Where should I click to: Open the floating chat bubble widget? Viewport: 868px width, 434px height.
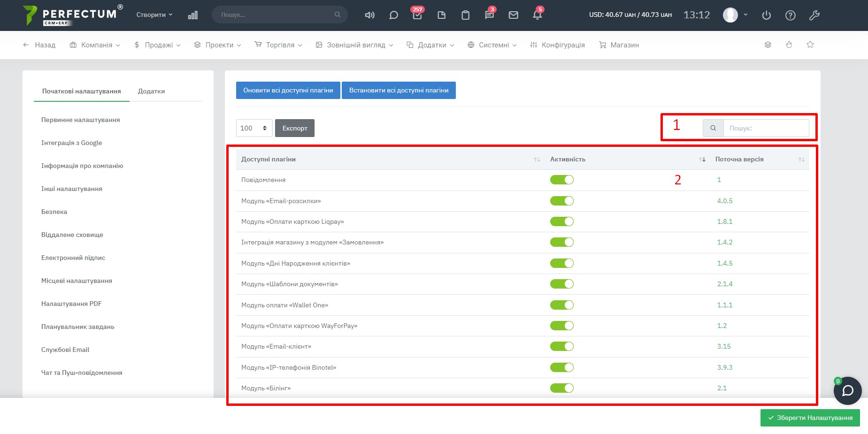pyautogui.click(x=847, y=390)
